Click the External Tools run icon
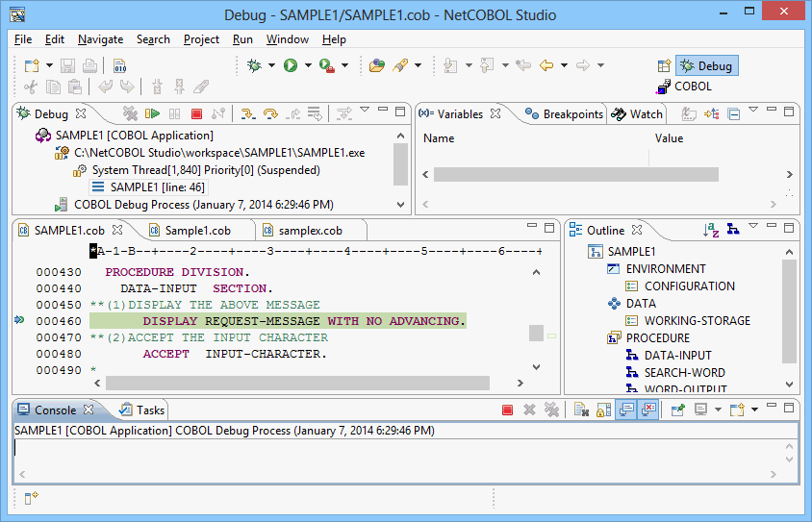 point(327,65)
